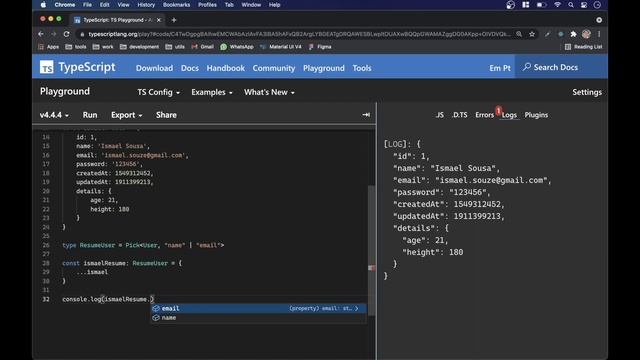Click the Search Docs magnifier icon
The width and height of the screenshot is (640, 360).
pos(527,67)
